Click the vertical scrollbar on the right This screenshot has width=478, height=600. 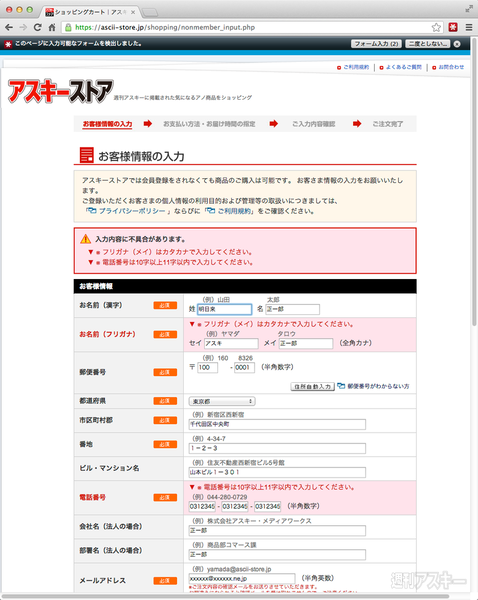pos(475,180)
